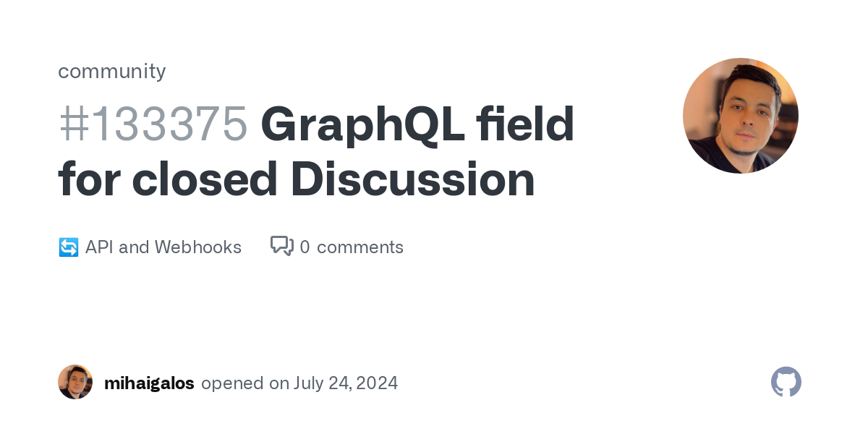Click the discussion number #133375
Image resolution: width=868 pixels, height=434 pixels.
pos(153,124)
